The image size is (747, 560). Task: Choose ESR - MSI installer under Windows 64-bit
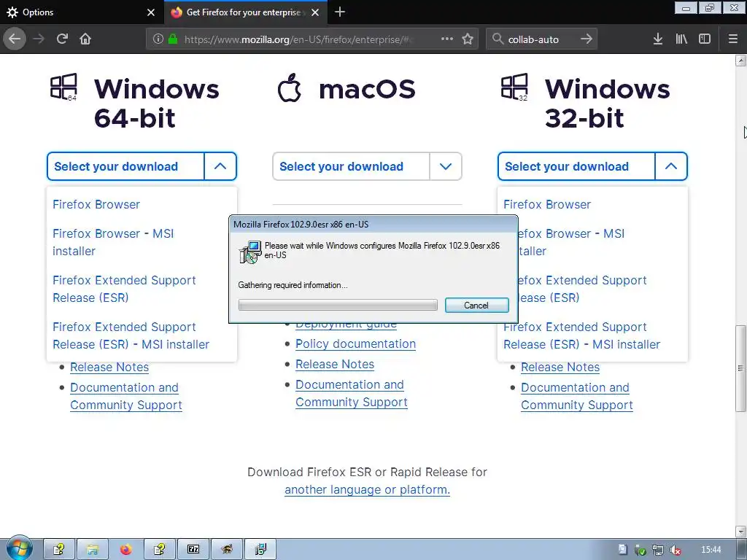(x=131, y=335)
